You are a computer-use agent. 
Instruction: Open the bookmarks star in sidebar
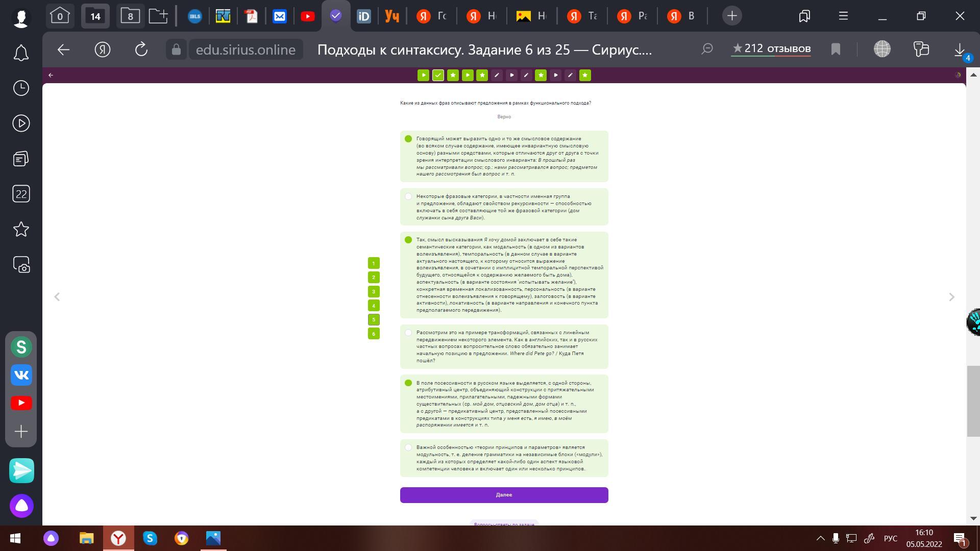point(21,229)
